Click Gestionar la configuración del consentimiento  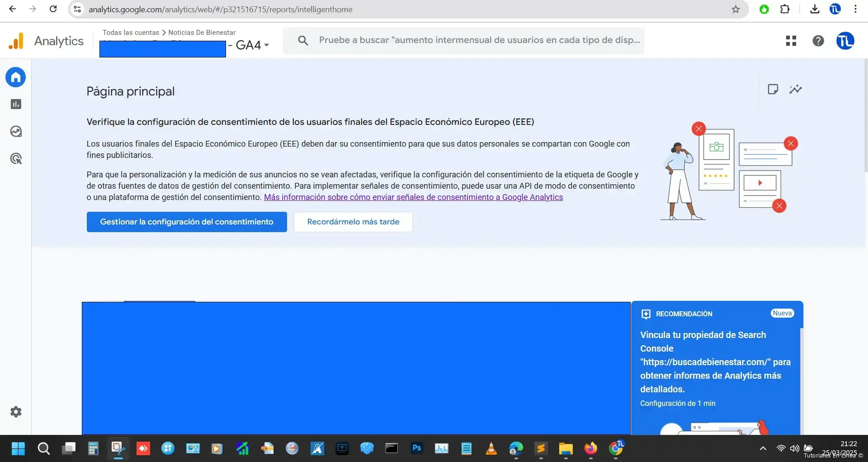187,222
